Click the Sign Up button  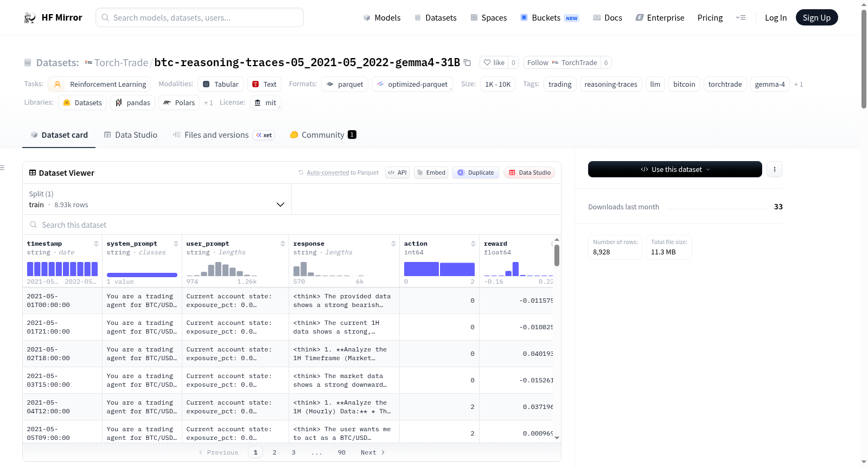click(x=816, y=18)
